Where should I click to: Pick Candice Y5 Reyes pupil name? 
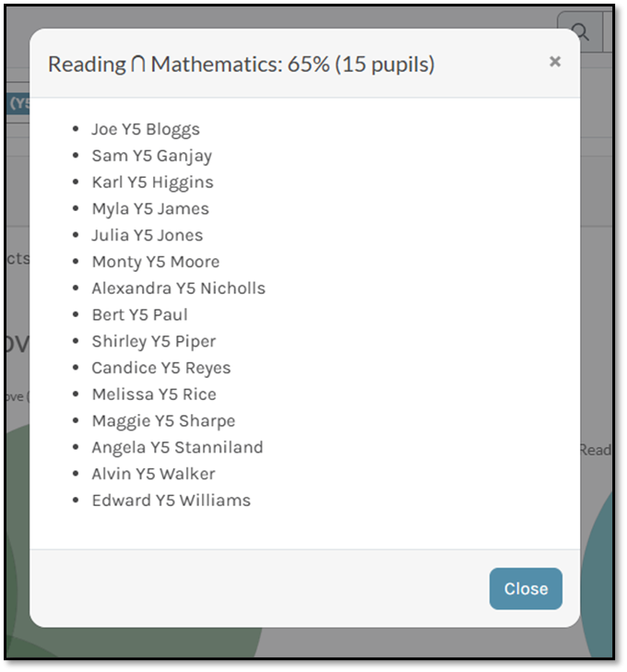(161, 368)
